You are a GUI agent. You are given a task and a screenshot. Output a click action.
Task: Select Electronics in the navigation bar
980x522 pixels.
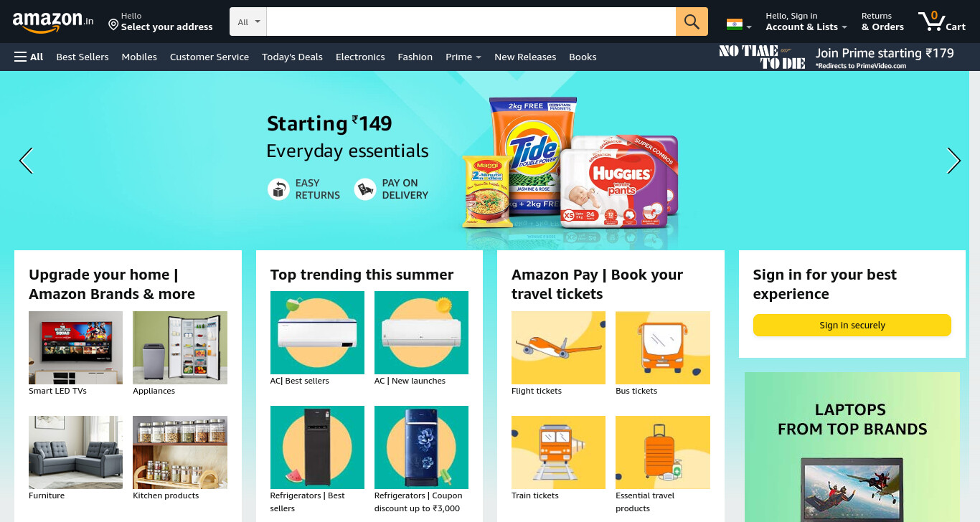[x=360, y=57]
